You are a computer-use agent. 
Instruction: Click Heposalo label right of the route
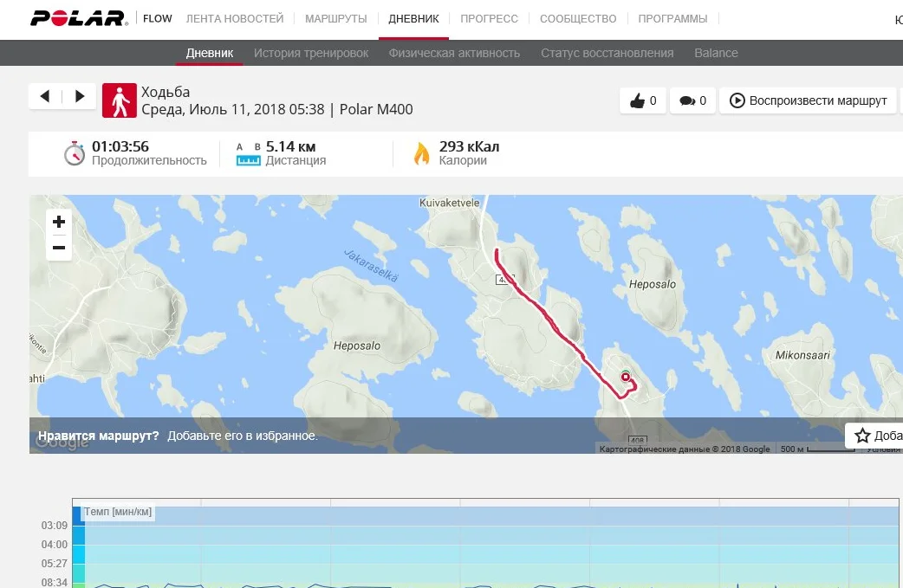click(x=653, y=284)
